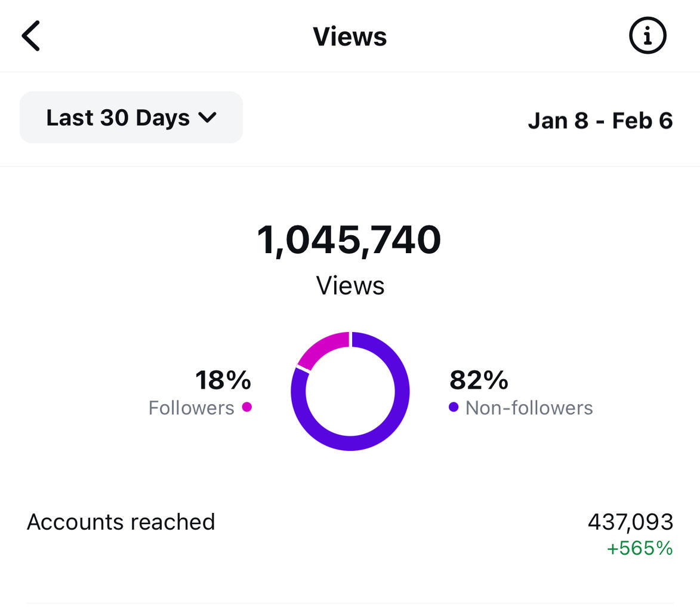This screenshot has width=700, height=609.
Task: Tap the purple dot beside Non-followers
Action: click(x=454, y=407)
